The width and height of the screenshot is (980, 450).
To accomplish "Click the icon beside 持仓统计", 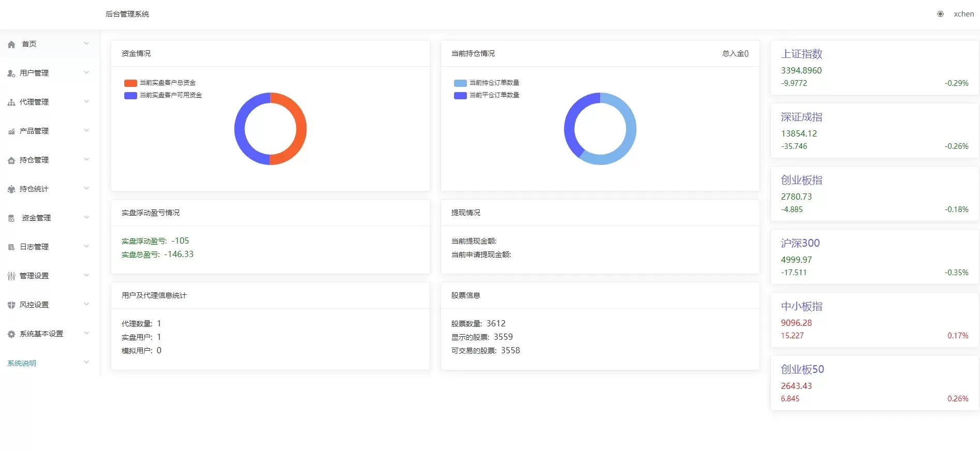I will pos(11,189).
